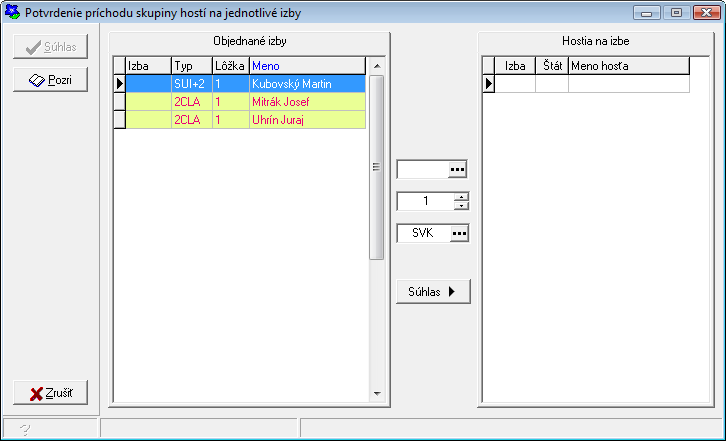Click the Typ column header
Viewport: 726px width, 441px height.
[x=191, y=66]
